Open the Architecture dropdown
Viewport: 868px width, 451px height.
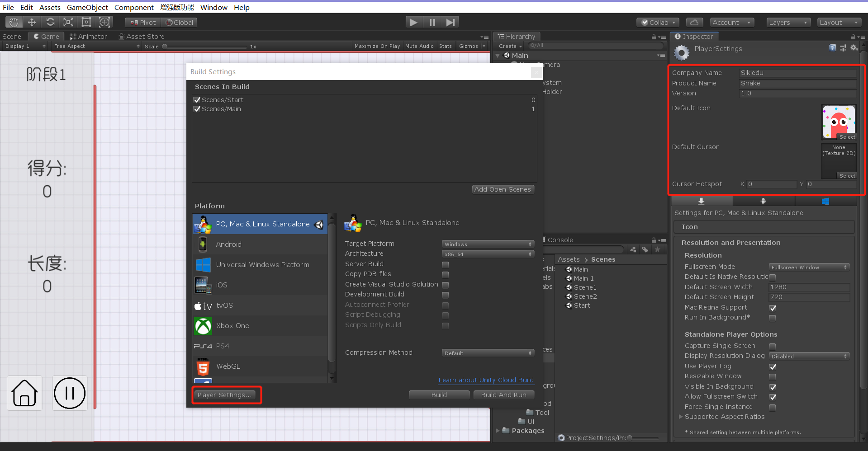tap(488, 254)
